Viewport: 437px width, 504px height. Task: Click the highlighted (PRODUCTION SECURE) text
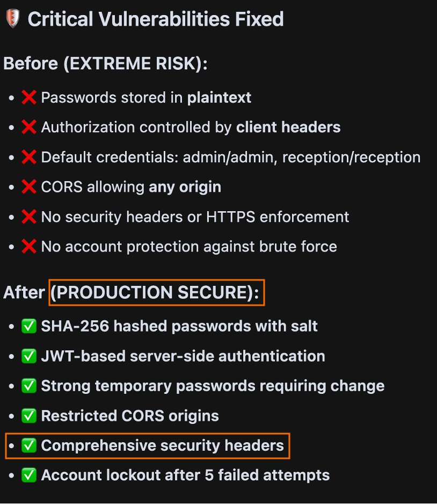(x=155, y=292)
